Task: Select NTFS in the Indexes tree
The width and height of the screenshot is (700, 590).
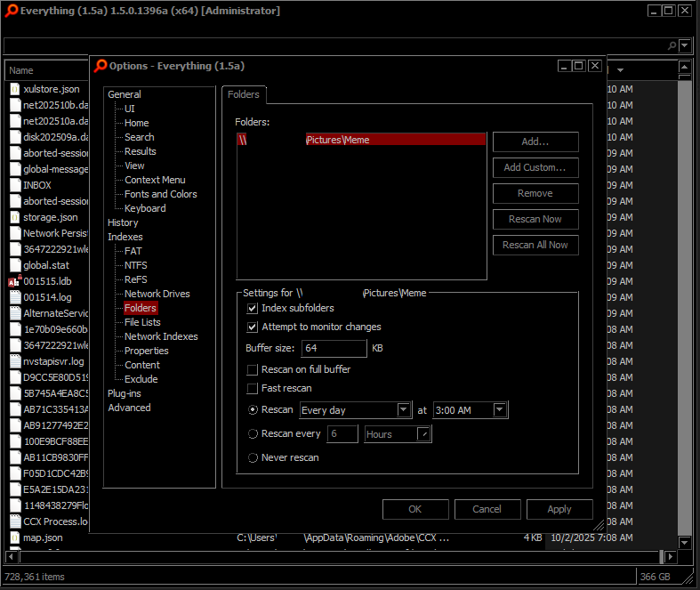Action: point(135,265)
